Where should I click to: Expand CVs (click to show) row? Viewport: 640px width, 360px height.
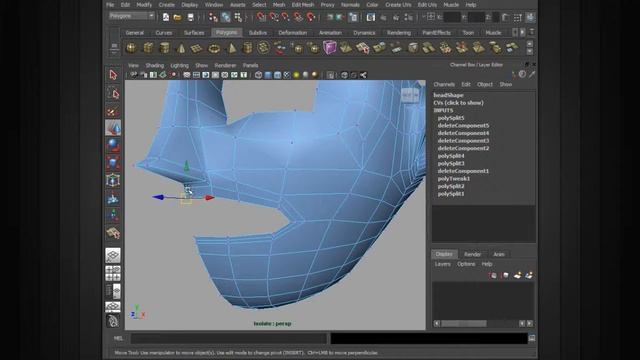[458, 103]
